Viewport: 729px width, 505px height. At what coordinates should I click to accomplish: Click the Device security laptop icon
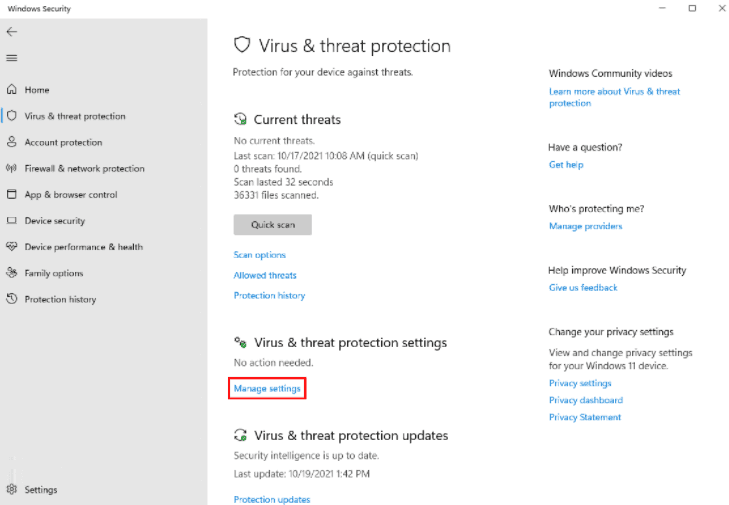point(12,220)
